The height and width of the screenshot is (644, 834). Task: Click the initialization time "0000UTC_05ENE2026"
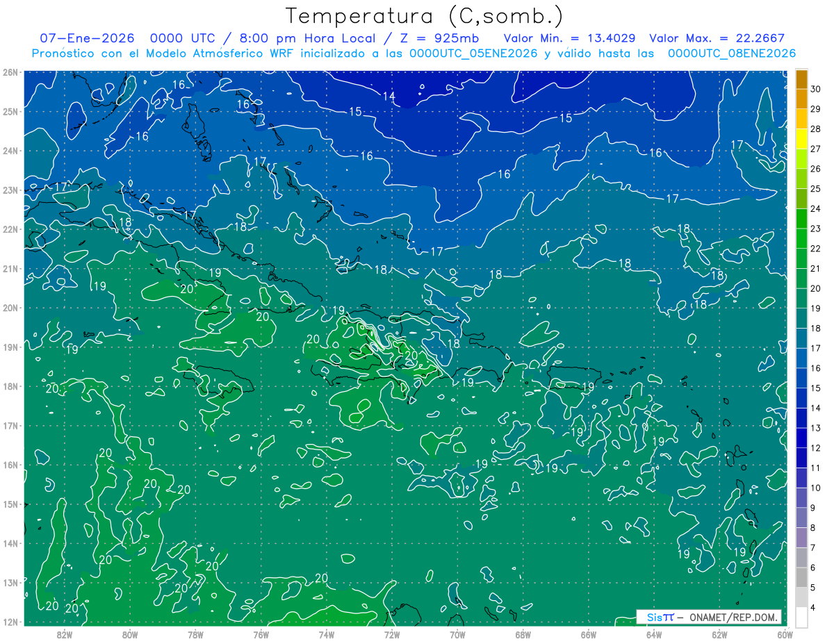pos(474,53)
